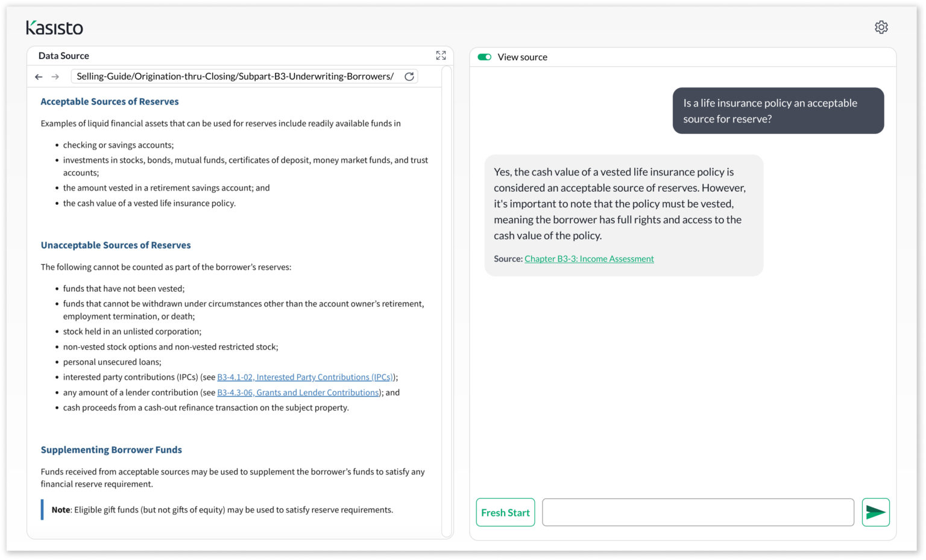Screen dimensions: 926x560
Task: Click the Kasisto logo
Action: click(x=54, y=28)
